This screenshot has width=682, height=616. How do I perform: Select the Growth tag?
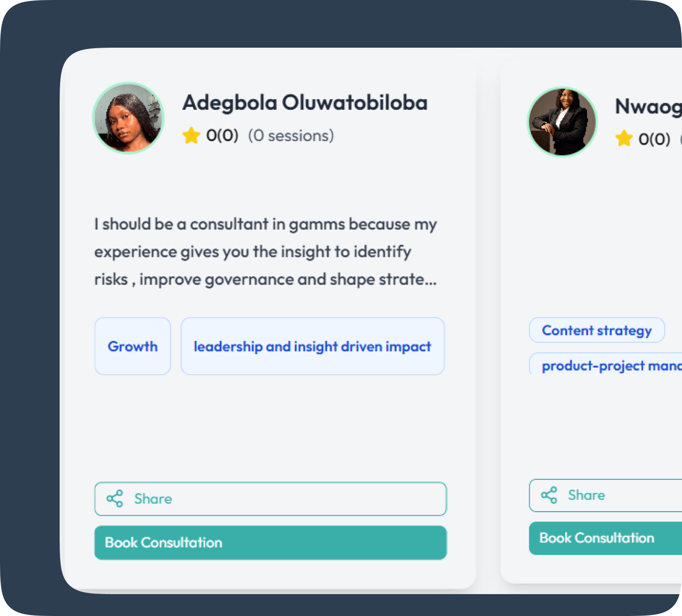tap(132, 346)
